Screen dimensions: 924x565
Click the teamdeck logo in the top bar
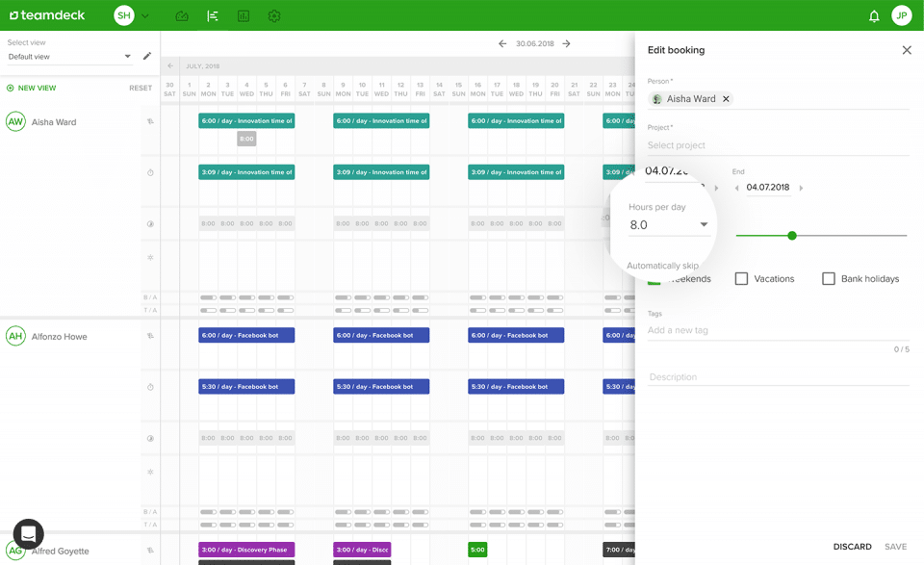[46, 15]
